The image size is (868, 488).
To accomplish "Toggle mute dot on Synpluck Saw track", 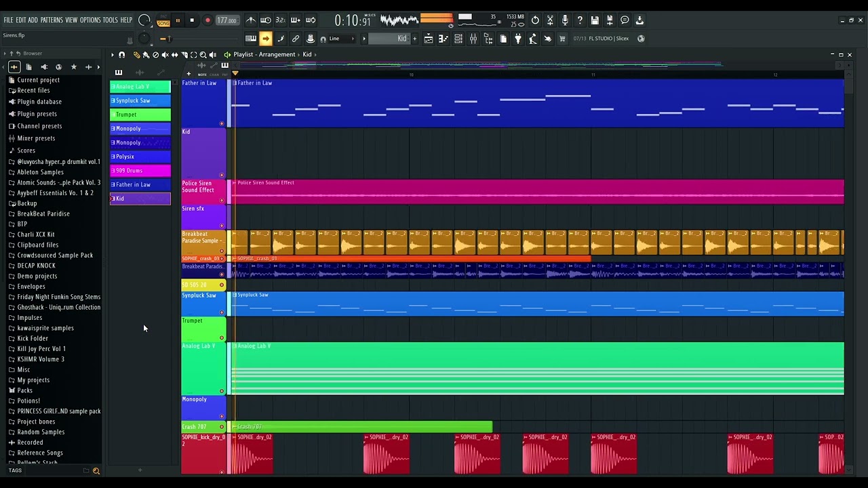I will pyautogui.click(x=221, y=312).
